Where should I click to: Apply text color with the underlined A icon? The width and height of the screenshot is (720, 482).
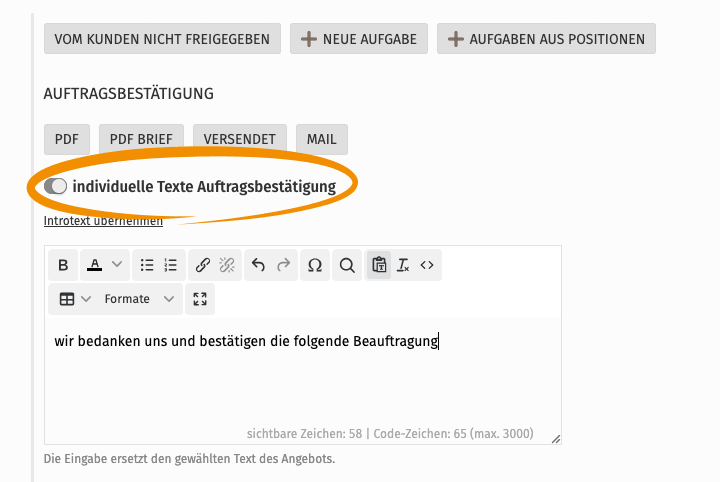[95, 265]
